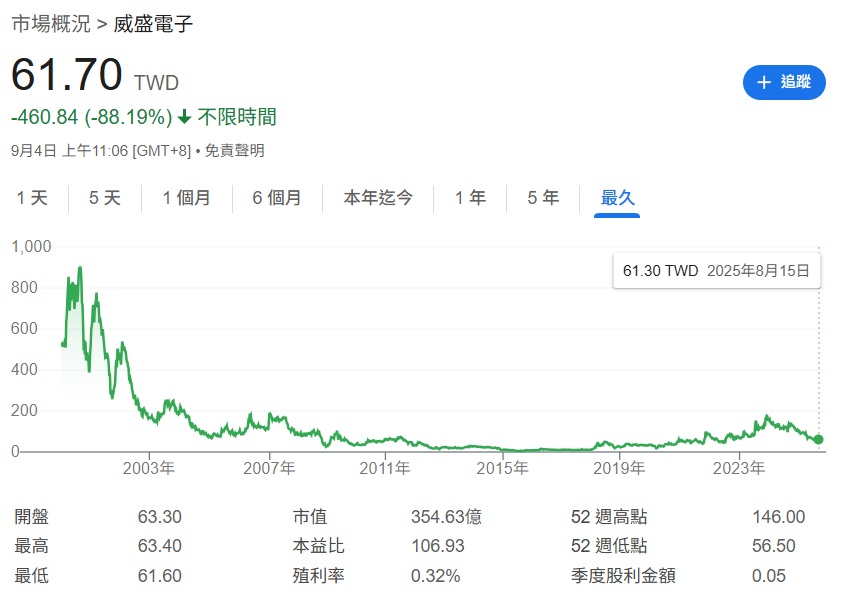Click the 追蹤 follow button
The height and width of the screenshot is (596, 850).
click(784, 82)
